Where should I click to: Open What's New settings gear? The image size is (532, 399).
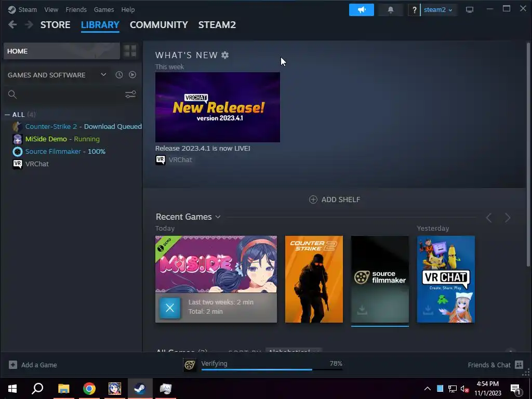coord(225,55)
